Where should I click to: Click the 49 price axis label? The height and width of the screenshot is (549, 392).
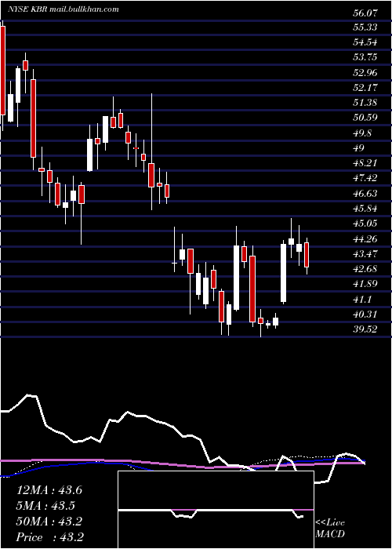click(359, 147)
